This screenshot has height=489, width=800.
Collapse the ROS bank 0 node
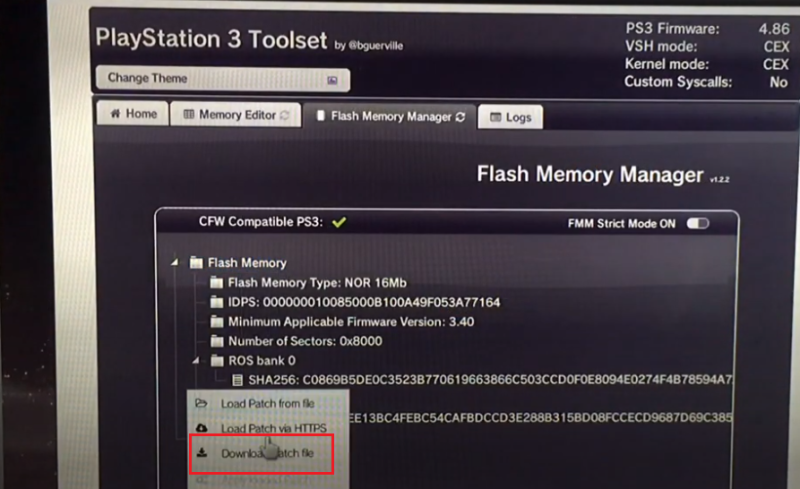coord(196,360)
